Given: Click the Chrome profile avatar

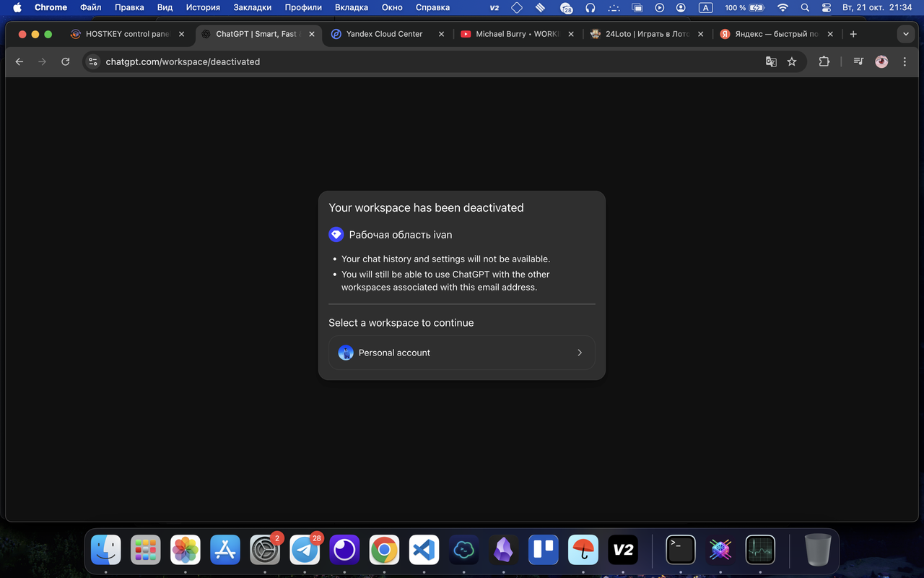Looking at the screenshot, I should point(881,61).
